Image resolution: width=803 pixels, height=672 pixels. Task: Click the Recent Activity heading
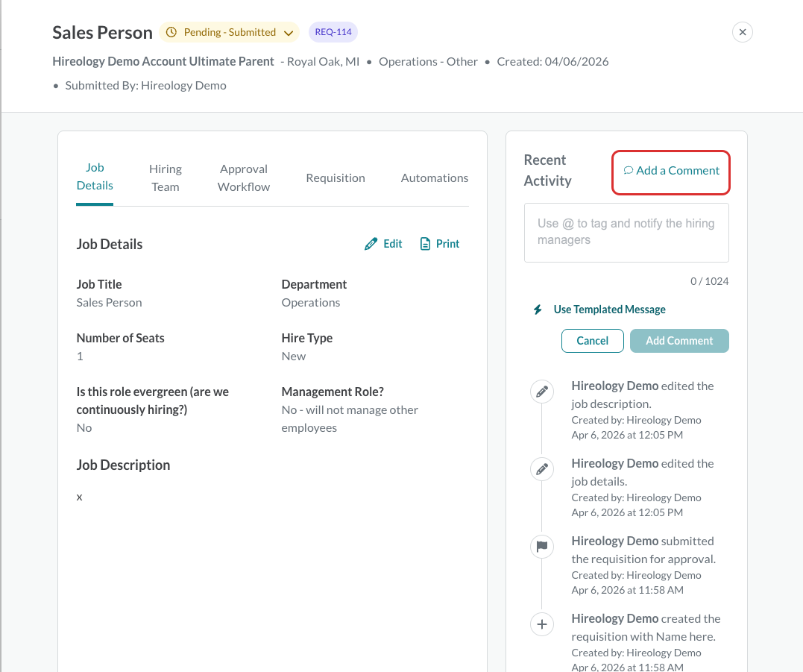click(547, 170)
